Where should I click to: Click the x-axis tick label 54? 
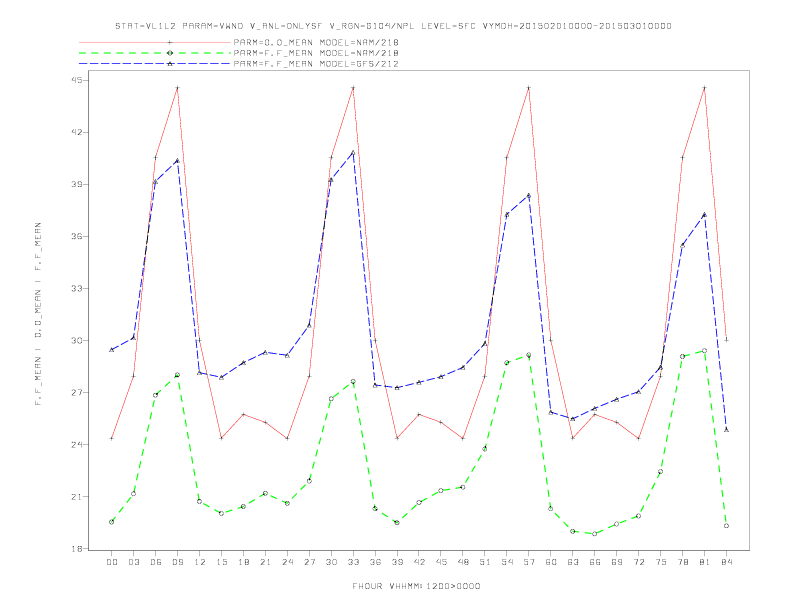pyautogui.click(x=507, y=562)
